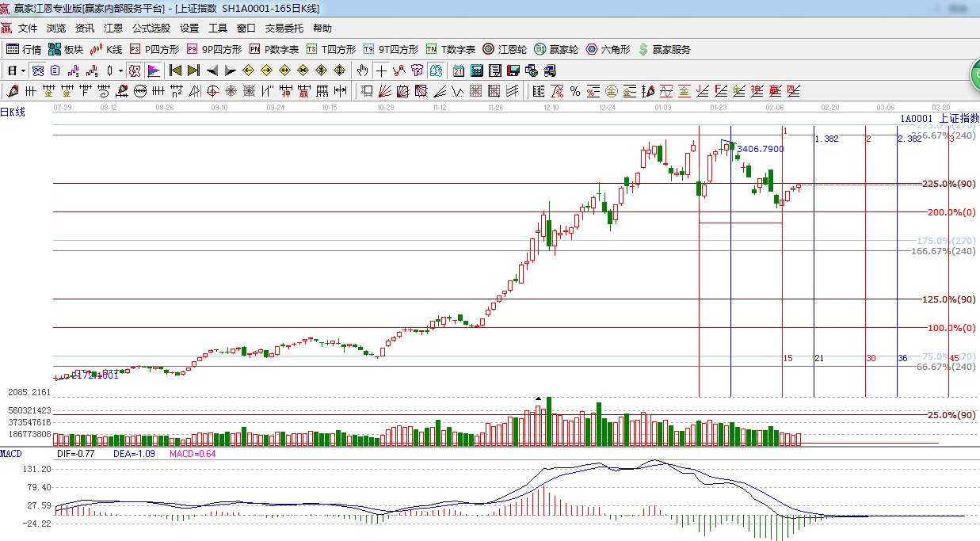Expand the candlestick type dropdown arrow
The width and height of the screenshot is (980, 541).
[120, 70]
